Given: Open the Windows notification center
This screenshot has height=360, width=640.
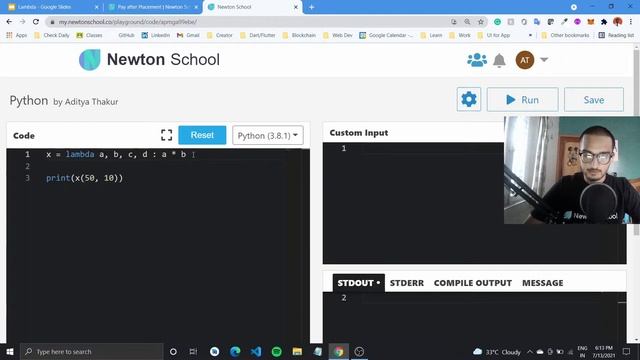Looking at the screenshot, I should pyautogui.click(x=627, y=351).
